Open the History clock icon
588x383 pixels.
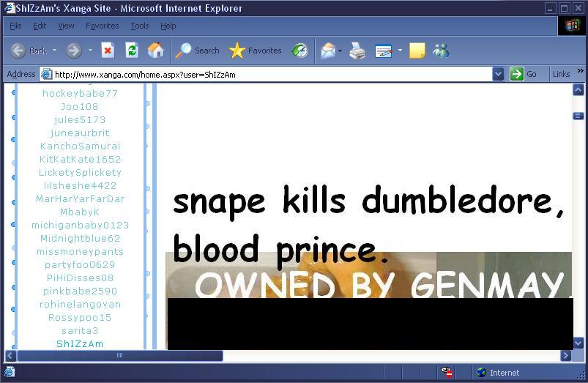point(300,51)
